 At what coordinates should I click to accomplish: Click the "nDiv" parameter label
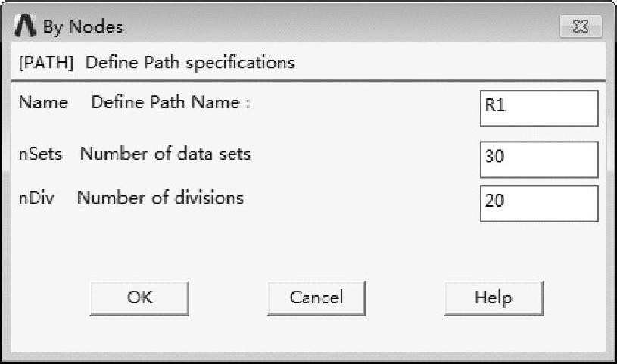pyautogui.click(x=39, y=198)
